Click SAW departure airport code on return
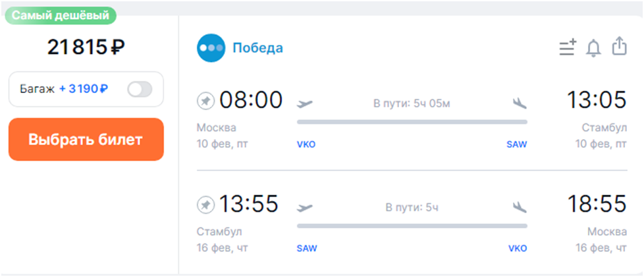 pos(307,249)
